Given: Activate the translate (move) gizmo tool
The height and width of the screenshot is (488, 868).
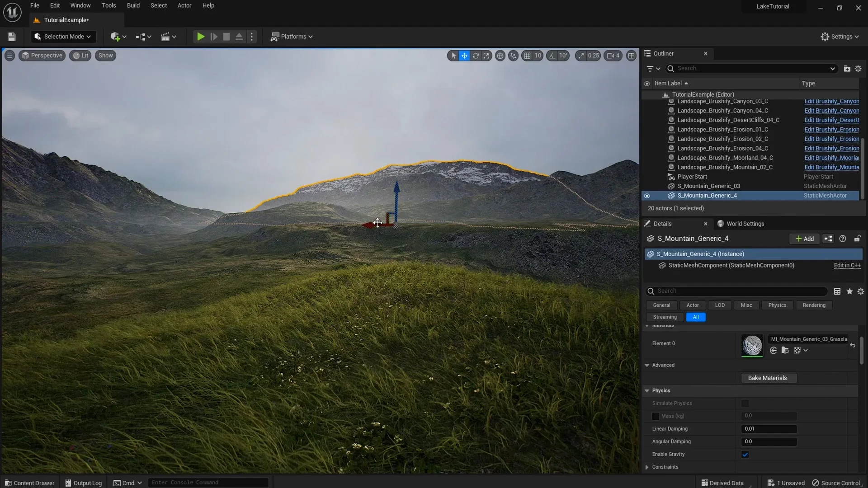Looking at the screenshot, I should tap(464, 56).
